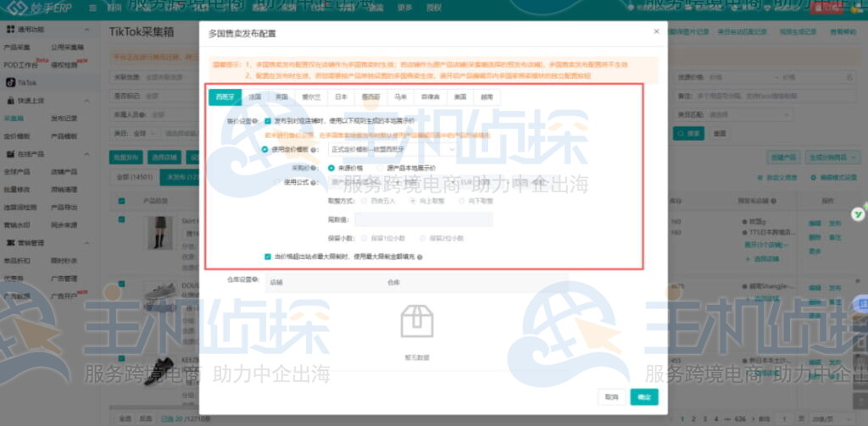Open 编辑模式设置 gear link
This screenshot has height=426, width=868.
tap(833, 178)
